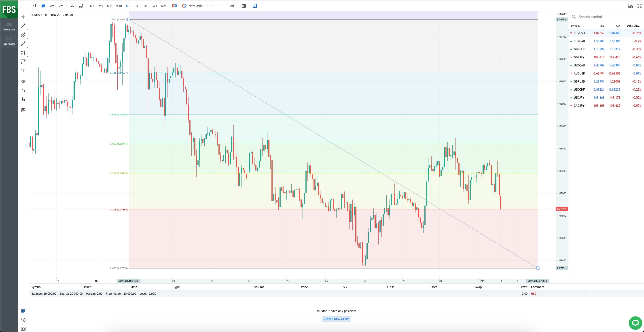Select the H1 timeframe
The width and height of the screenshot is (644, 332).
127,6
